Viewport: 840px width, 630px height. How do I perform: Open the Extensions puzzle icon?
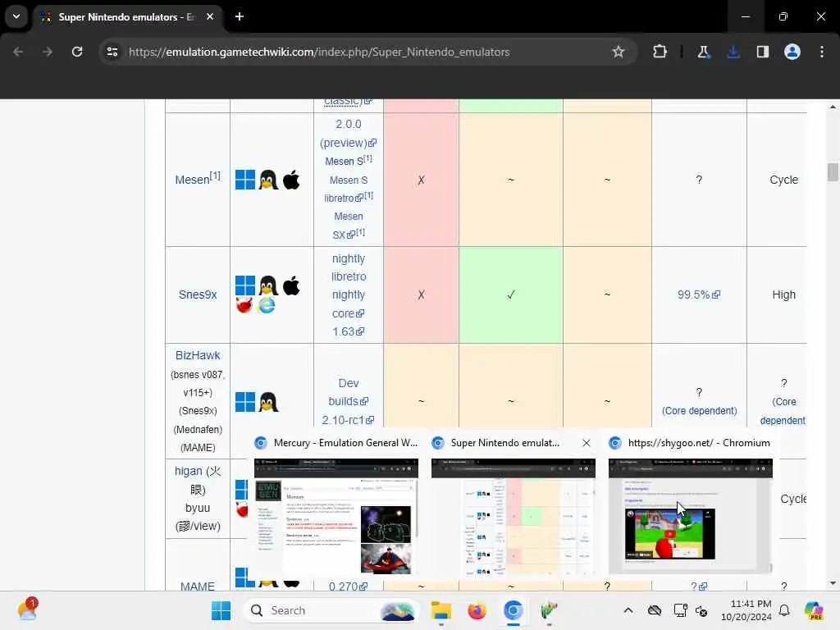coord(660,52)
